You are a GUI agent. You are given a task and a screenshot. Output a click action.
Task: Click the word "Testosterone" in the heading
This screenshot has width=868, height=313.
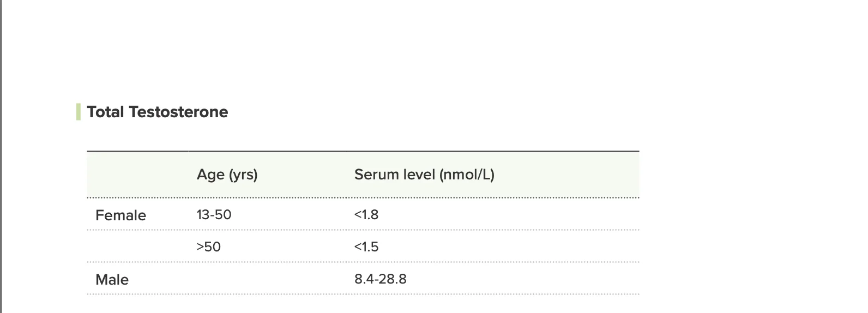click(x=178, y=112)
